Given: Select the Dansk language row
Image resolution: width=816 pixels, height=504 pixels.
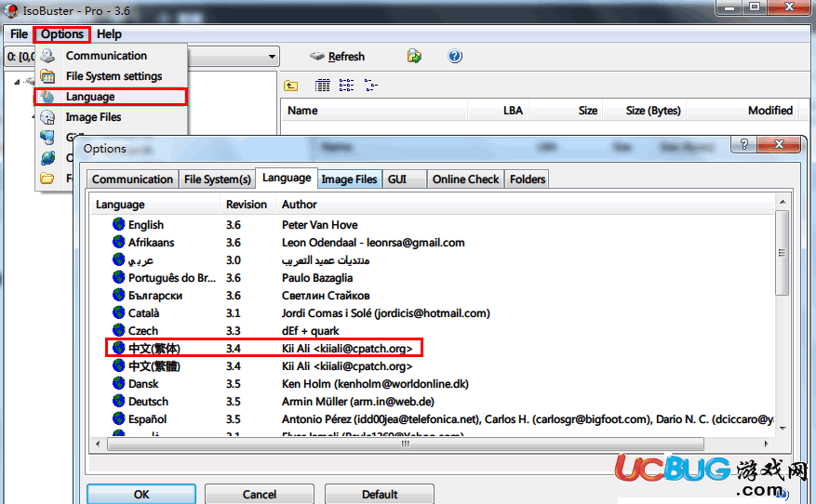Looking at the screenshot, I should pos(432,384).
